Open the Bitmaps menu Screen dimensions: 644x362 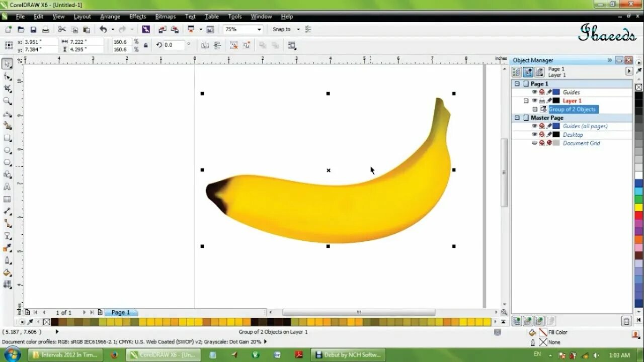[166, 17]
